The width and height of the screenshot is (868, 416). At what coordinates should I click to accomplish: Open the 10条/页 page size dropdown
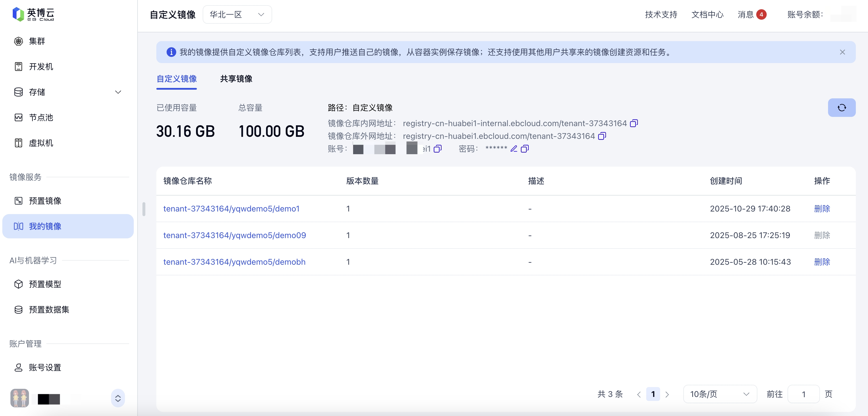719,394
